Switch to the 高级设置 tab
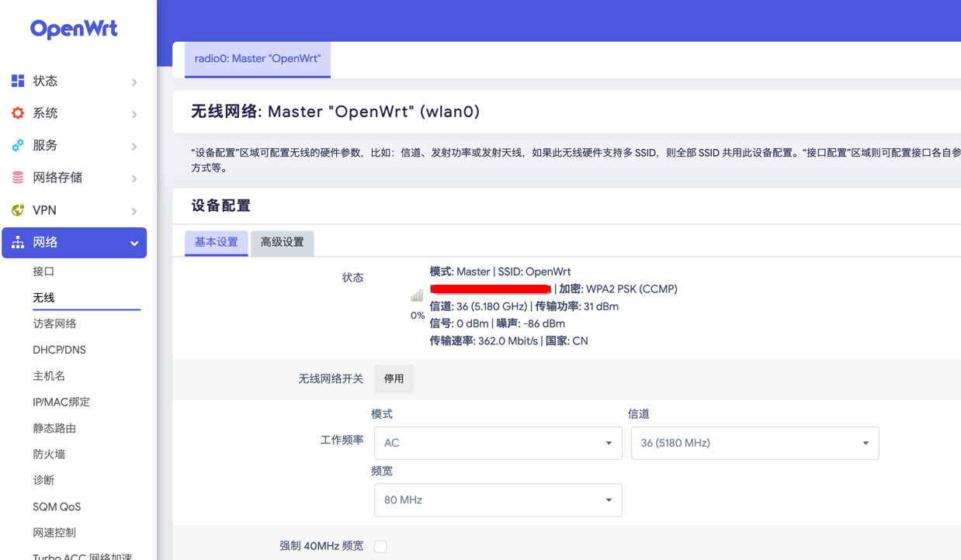The height and width of the screenshot is (560, 961). (x=282, y=243)
